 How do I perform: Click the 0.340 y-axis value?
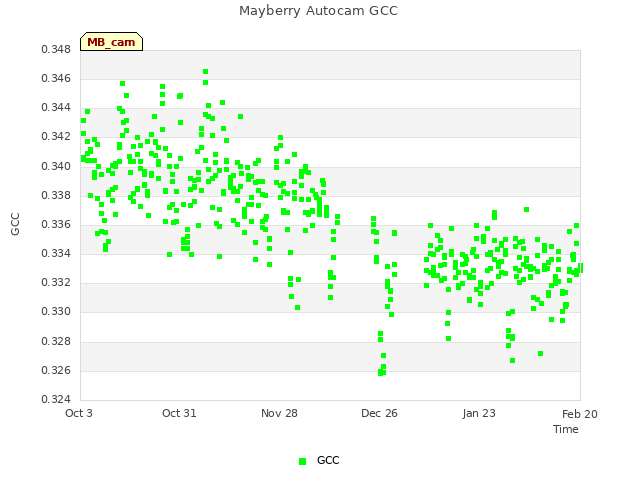click(56, 166)
